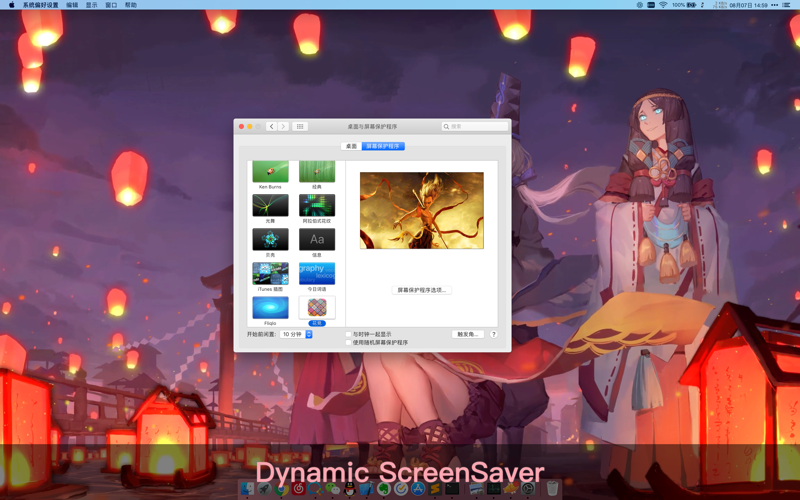Open the System Preferences menu bar item

coord(40,5)
